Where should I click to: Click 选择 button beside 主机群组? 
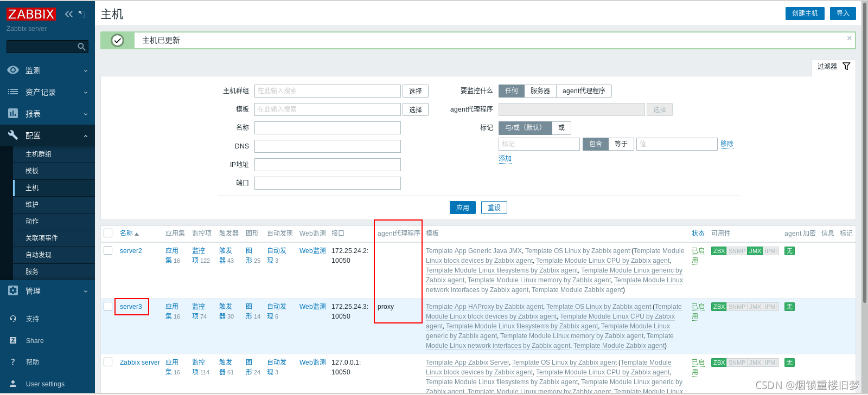click(x=416, y=91)
